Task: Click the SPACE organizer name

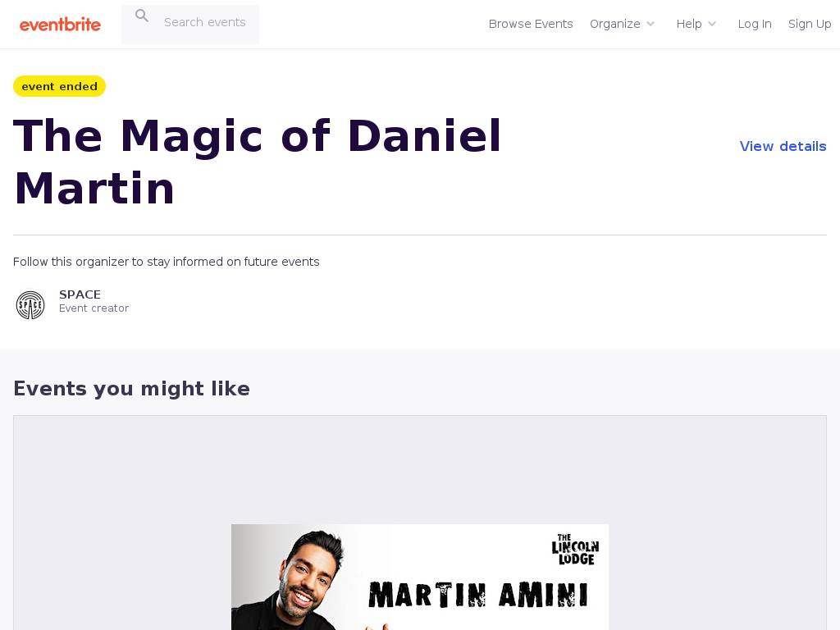Action: click(x=80, y=294)
